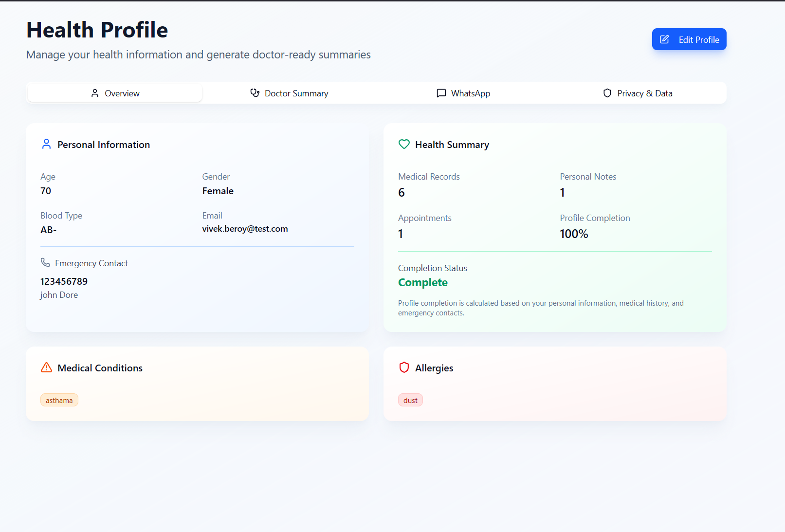Select the dust allergy tag
Image resolution: width=785 pixels, height=532 pixels.
click(410, 400)
